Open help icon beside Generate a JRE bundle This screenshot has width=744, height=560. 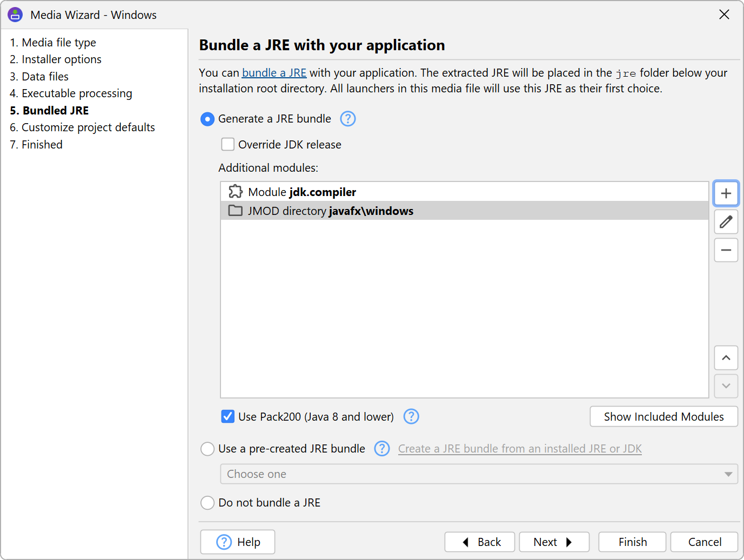click(348, 119)
